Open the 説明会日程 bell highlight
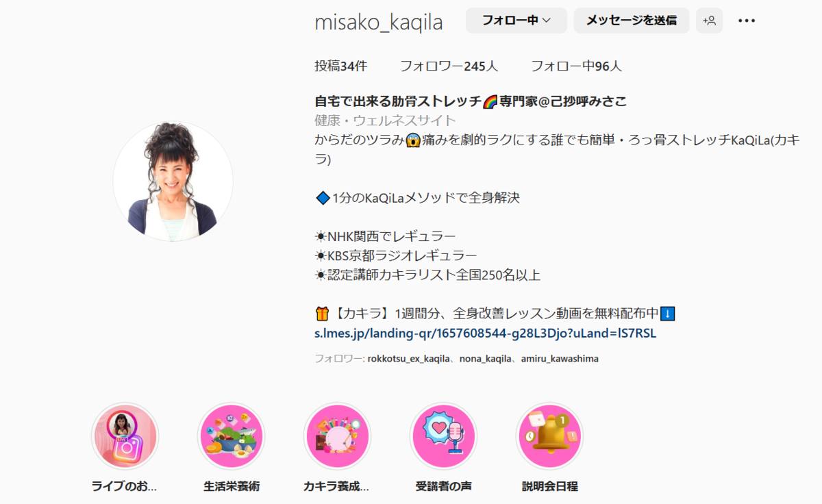This screenshot has height=504, width=822. [549, 436]
